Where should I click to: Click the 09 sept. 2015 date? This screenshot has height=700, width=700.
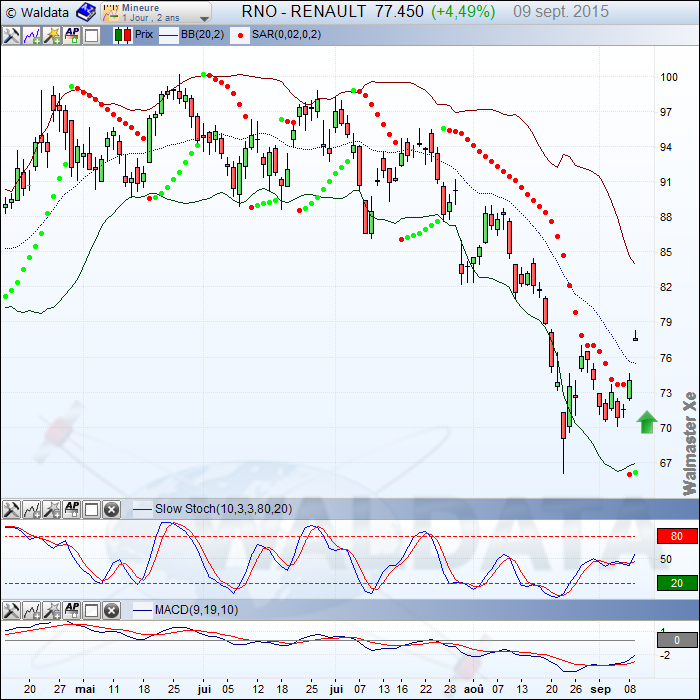(x=561, y=12)
